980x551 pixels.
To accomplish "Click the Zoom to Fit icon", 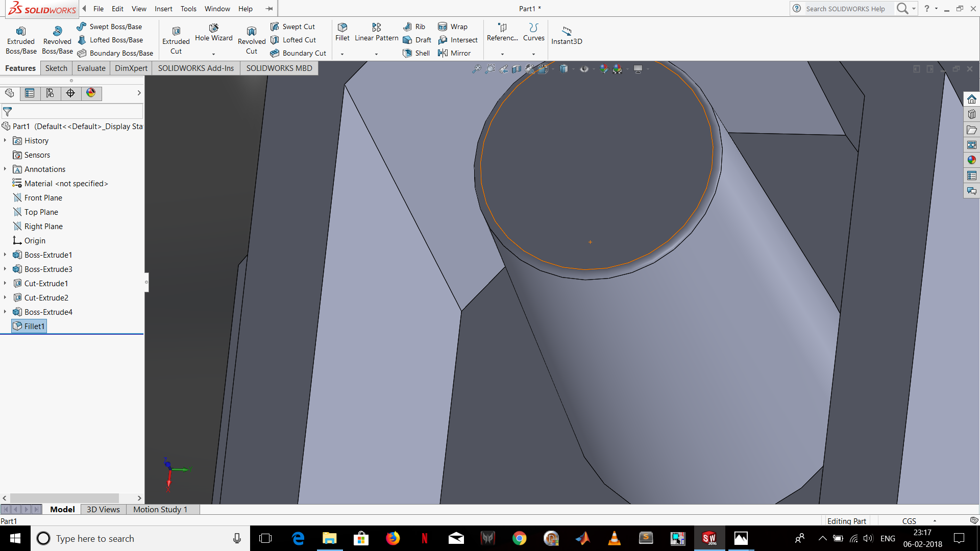I will point(477,68).
